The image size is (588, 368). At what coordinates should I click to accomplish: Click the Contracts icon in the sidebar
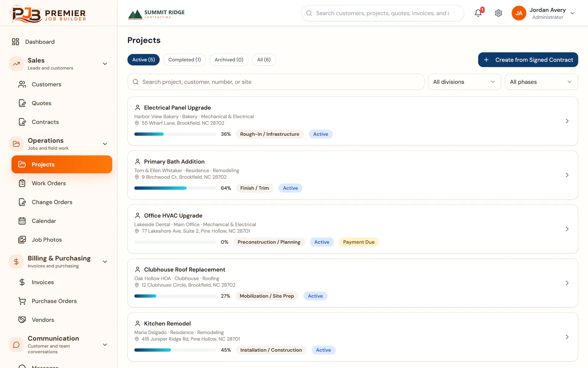22,122
